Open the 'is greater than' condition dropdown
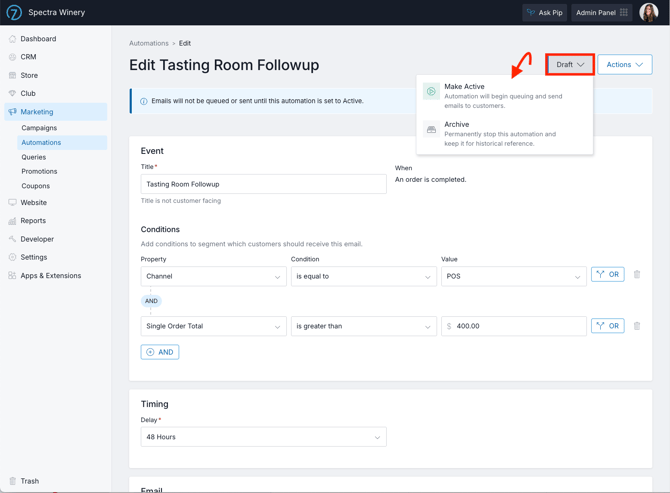This screenshot has width=670, height=493. pos(364,326)
